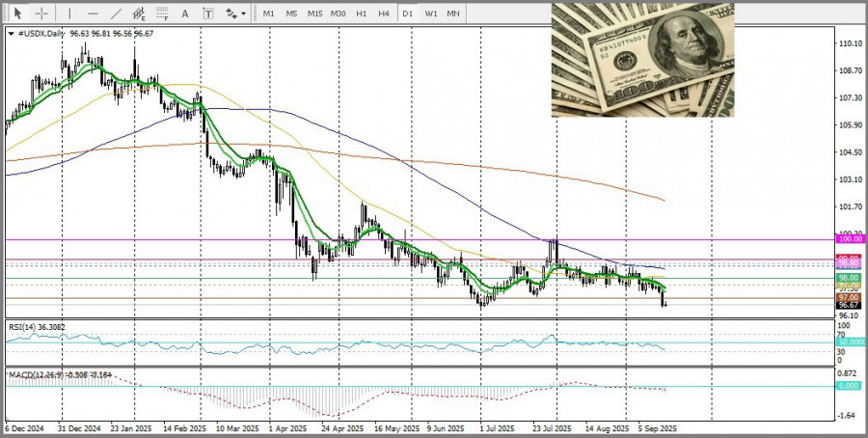The width and height of the screenshot is (868, 438).
Task: Click the magenta 100.00 price level label
Action: click(848, 238)
